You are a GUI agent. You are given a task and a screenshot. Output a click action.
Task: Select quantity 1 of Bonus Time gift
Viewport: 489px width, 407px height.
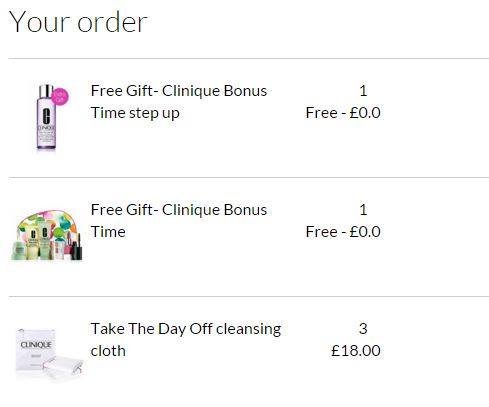coord(363,210)
